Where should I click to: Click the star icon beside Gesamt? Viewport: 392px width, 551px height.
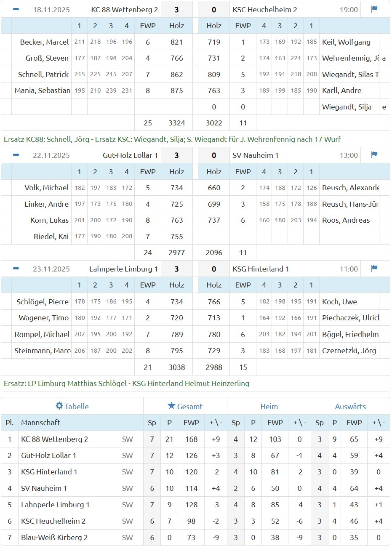coord(171,406)
